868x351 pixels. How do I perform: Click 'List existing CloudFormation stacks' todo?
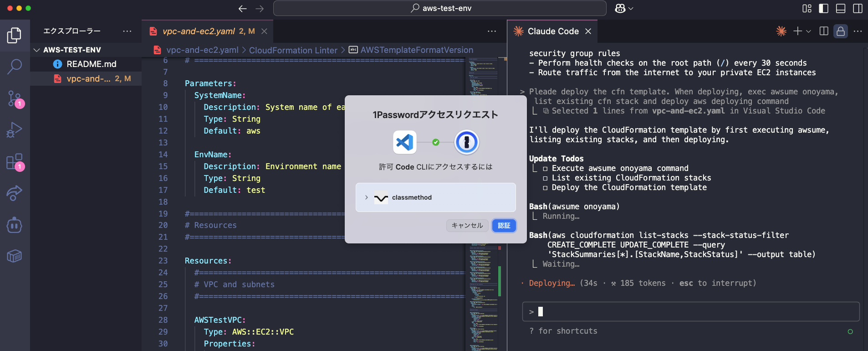(631, 178)
